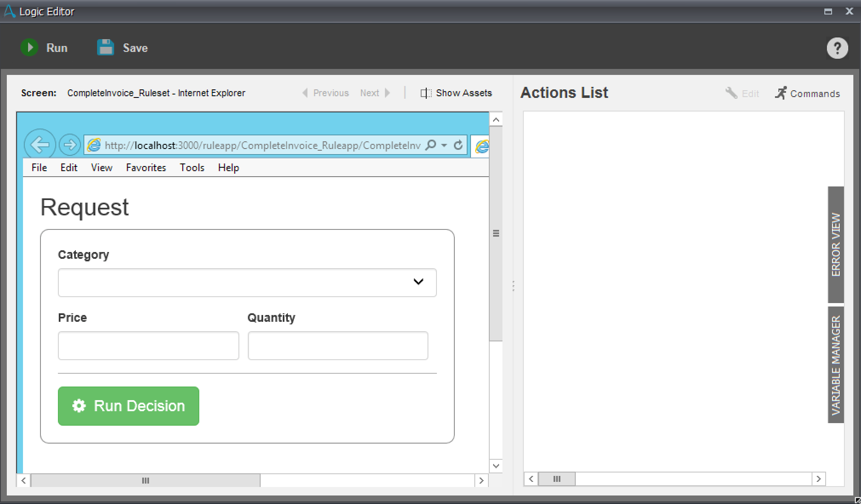
Task: Open the VARIABLE MANAGER side tab
Action: [835, 365]
